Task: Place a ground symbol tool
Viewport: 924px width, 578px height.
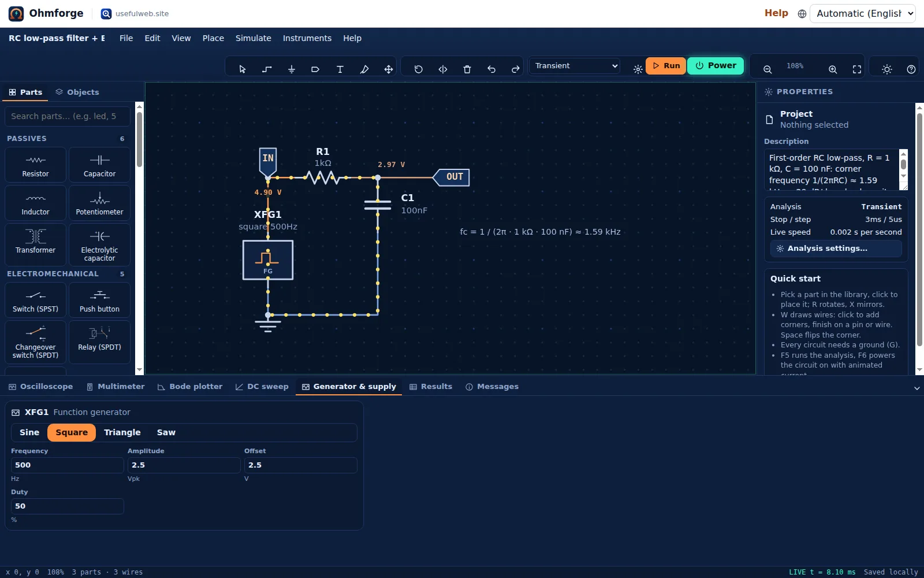Action: pyautogui.click(x=291, y=69)
